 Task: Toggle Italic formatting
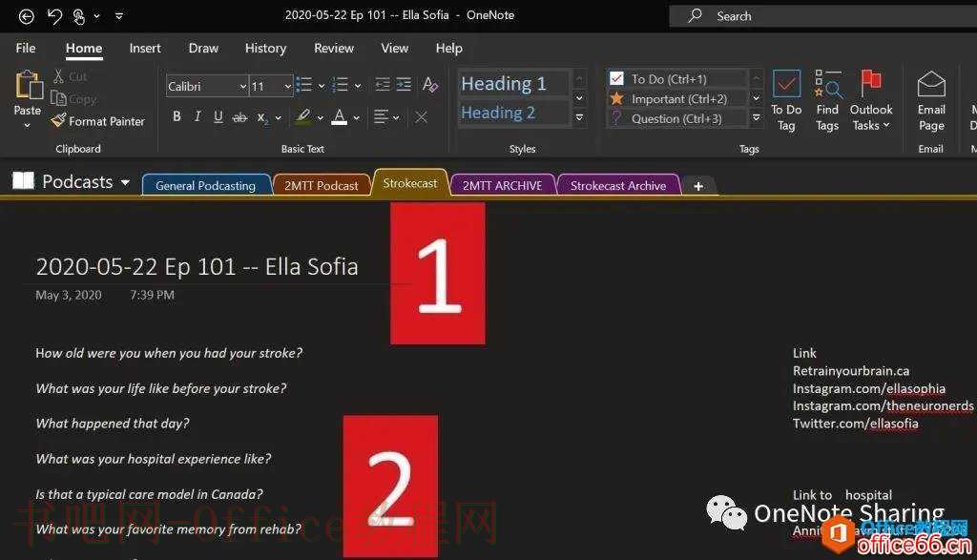(197, 116)
